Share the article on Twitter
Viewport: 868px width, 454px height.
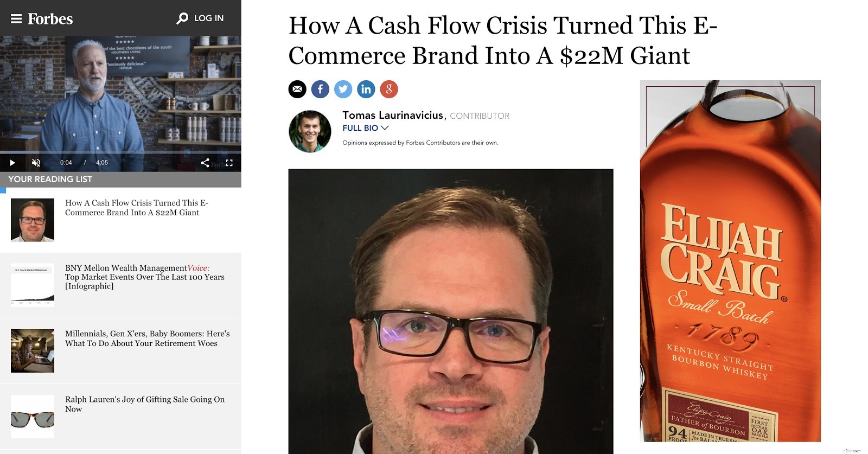point(343,89)
